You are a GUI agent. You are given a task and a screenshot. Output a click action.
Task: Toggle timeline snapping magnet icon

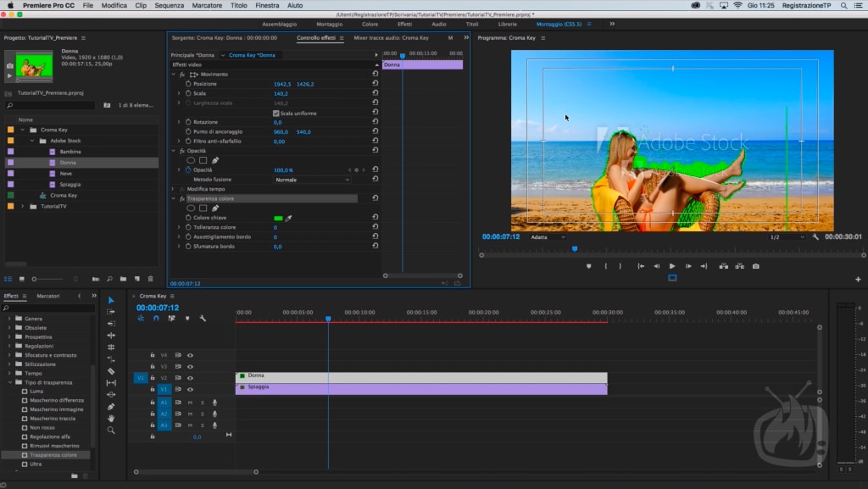[x=156, y=318]
